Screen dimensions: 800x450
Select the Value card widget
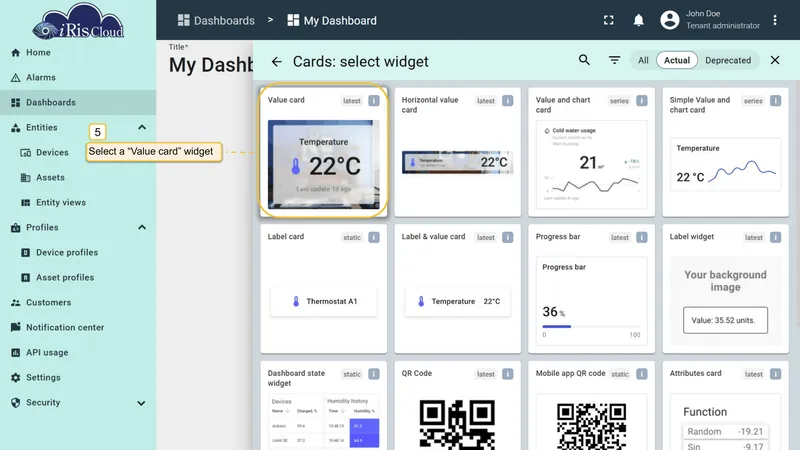(x=323, y=152)
